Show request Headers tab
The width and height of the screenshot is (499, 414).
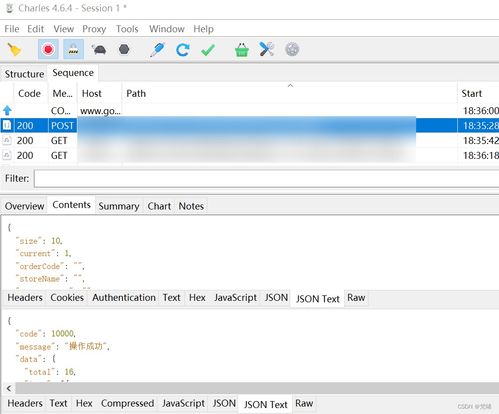pos(25,297)
